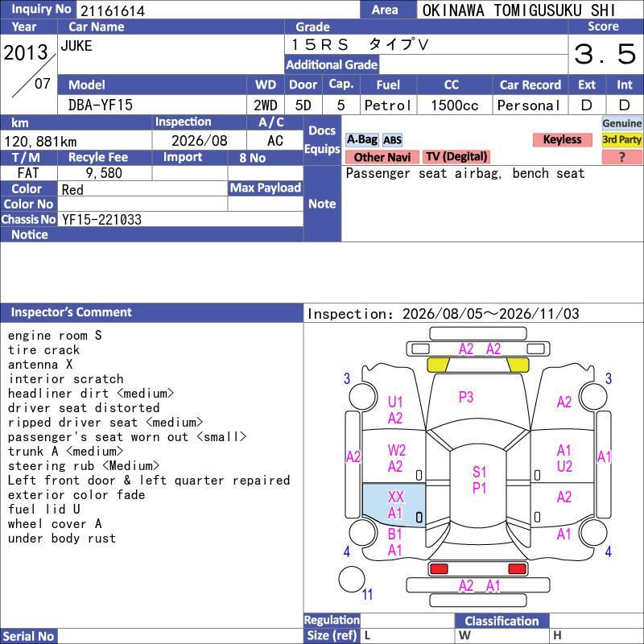Select the 'under body rust' line
Viewport: 644px width, 644px height.
pyautogui.click(x=62, y=539)
